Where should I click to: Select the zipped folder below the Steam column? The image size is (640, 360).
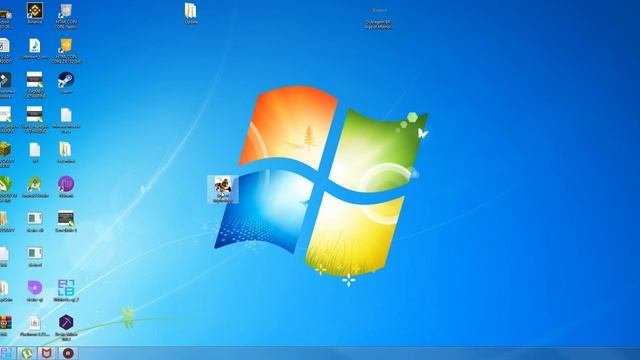point(66,150)
